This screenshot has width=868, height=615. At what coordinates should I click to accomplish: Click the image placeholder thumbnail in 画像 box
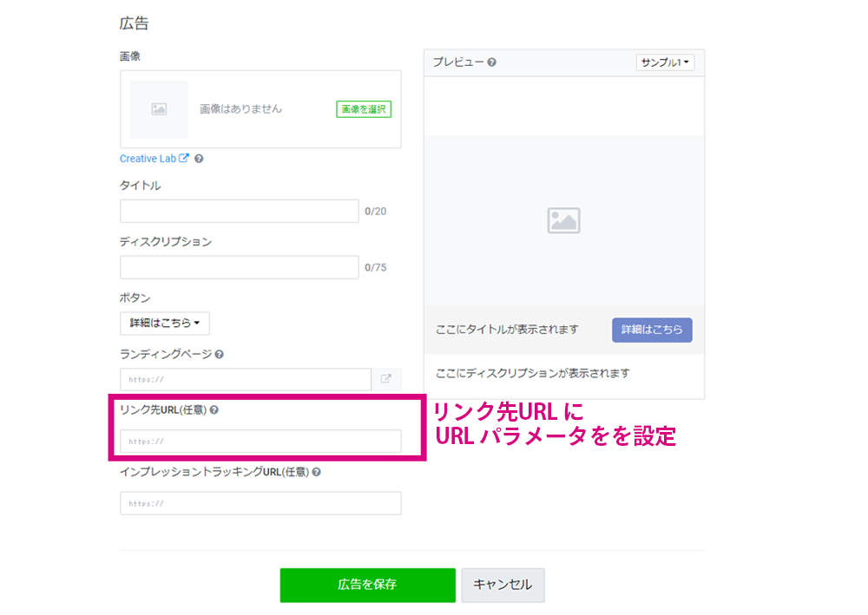coord(159,109)
